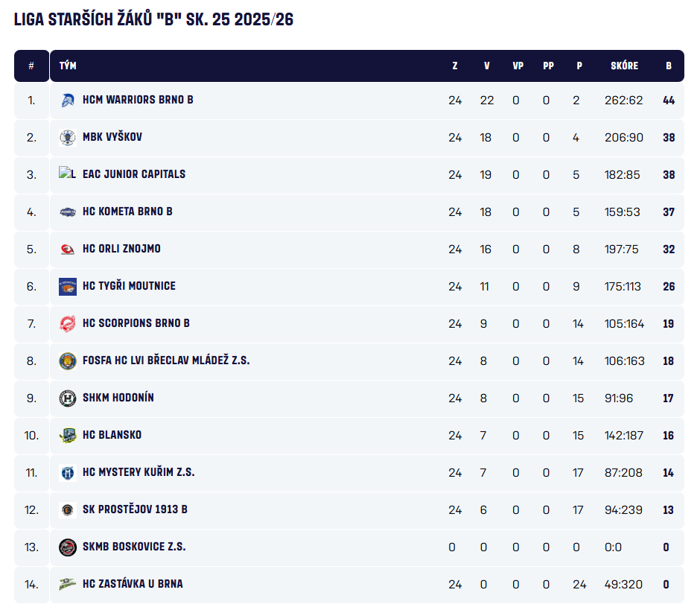The image size is (697, 616).
Task: Open HC Mystery Kuřim z.s. team page
Action: [x=139, y=472]
